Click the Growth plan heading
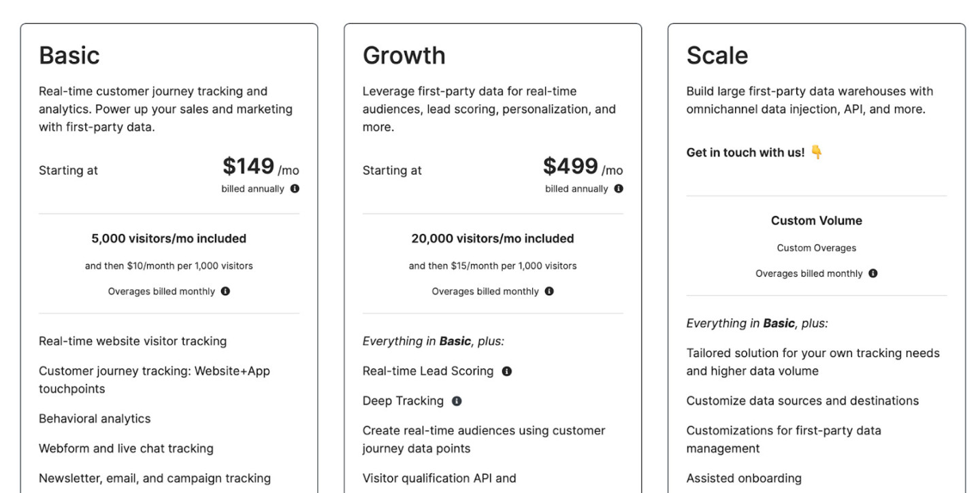 coord(404,55)
